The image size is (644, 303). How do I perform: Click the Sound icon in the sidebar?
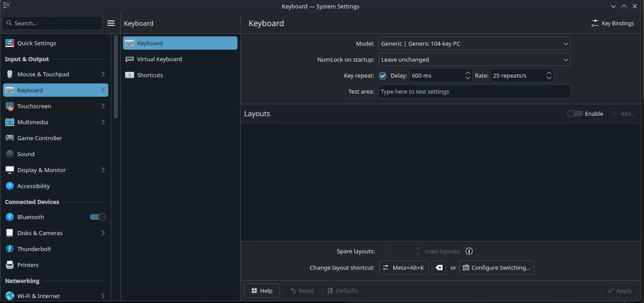9,154
